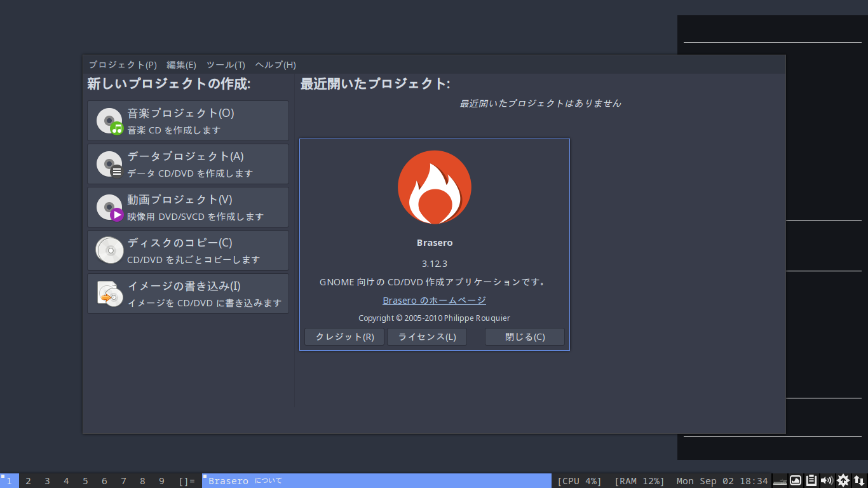This screenshot has height=488, width=868.
Task: Click the keyboard layout tray icon
Action: pos(780,481)
